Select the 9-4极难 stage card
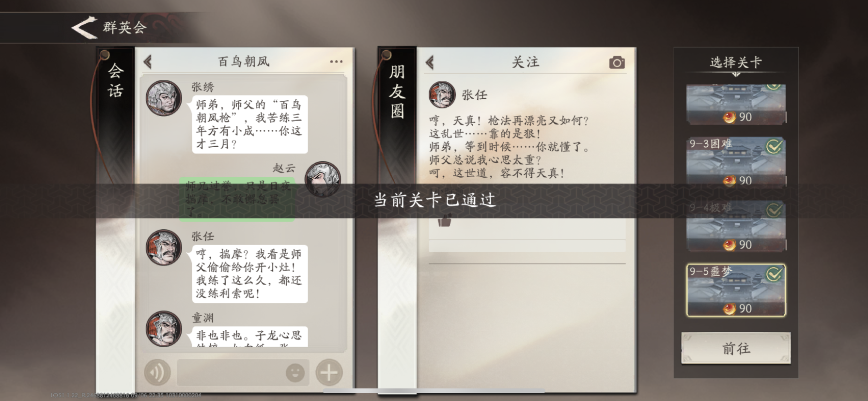Viewport: 868px width, 401px height. (x=736, y=227)
